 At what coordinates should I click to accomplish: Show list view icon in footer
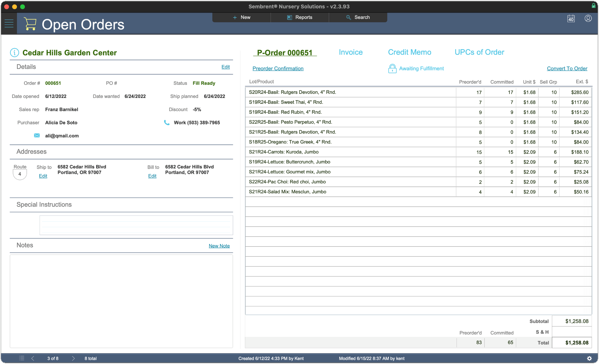(22, 358)
